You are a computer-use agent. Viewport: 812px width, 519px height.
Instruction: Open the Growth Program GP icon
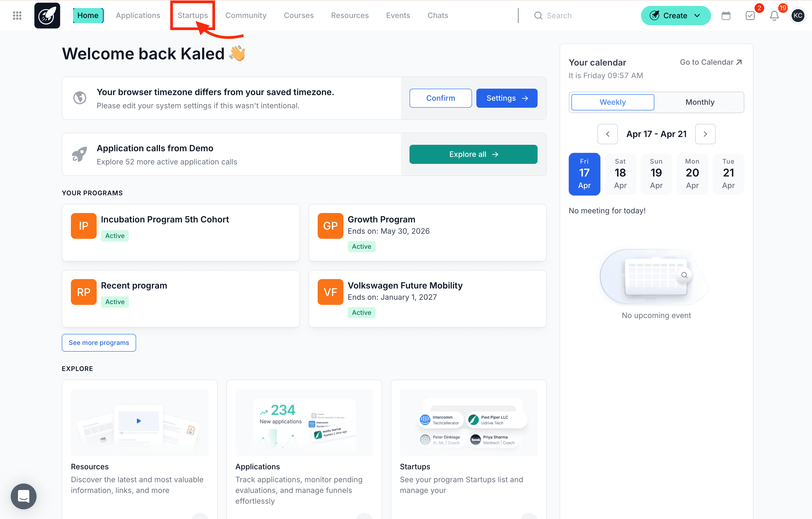point(330,226)
